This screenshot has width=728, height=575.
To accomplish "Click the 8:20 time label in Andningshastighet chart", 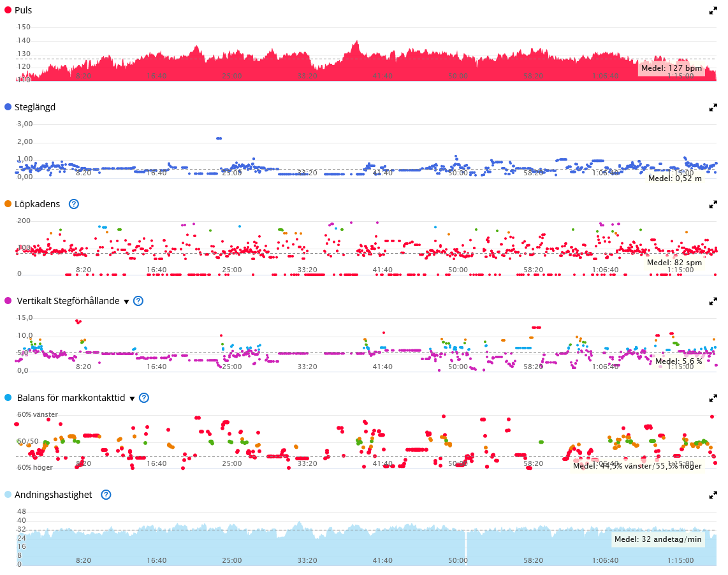I will click(84, 560).
